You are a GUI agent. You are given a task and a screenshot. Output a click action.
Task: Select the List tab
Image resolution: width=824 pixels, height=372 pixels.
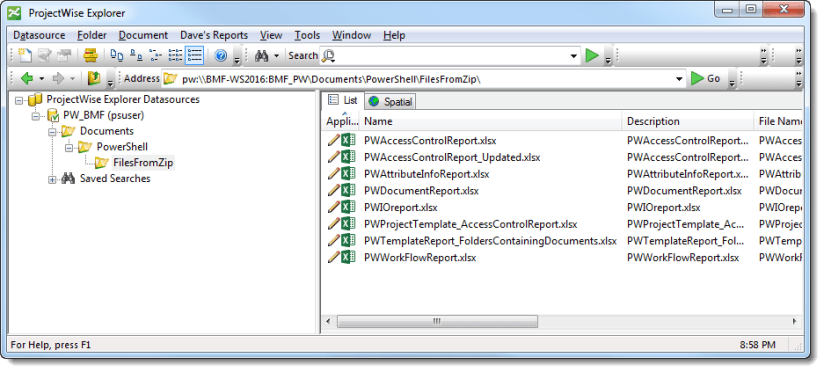pos(343,100)
